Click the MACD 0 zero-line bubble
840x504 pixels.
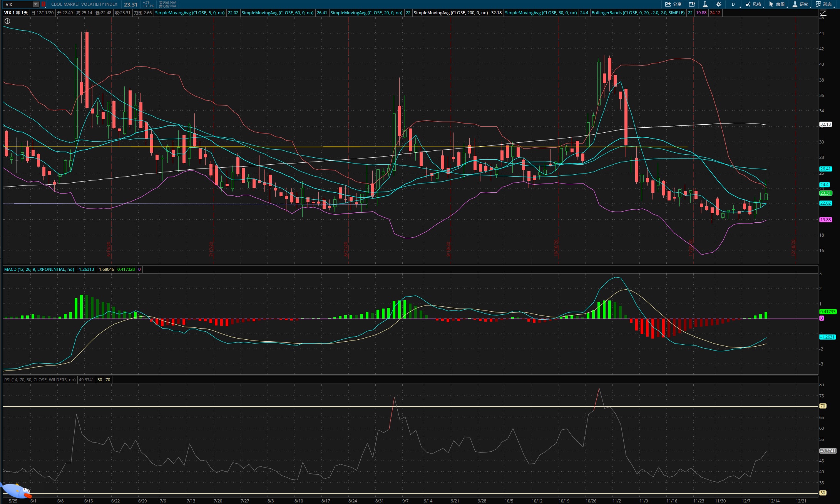[822, 318]
